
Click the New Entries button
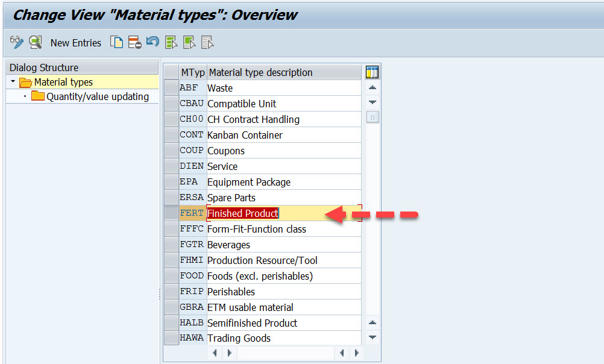[x=75, y=42]
